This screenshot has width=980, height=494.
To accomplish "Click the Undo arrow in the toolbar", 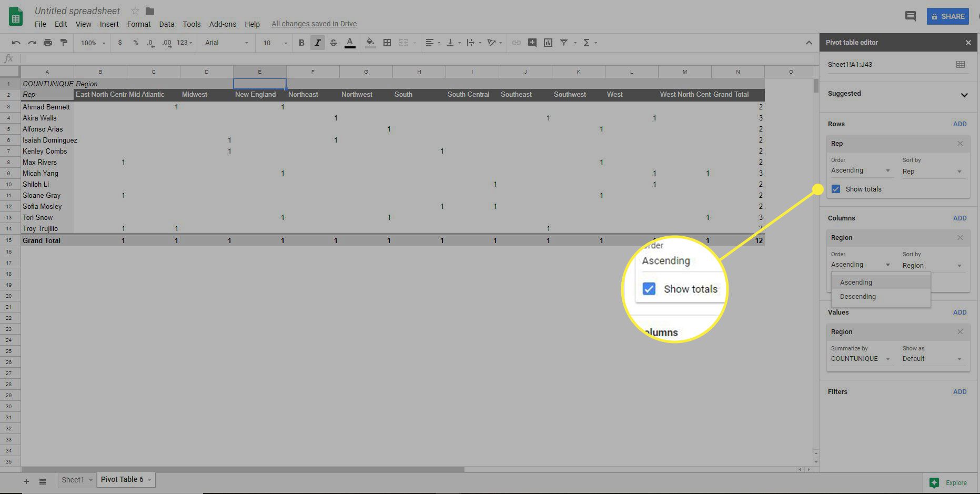I will pos(16,43).
